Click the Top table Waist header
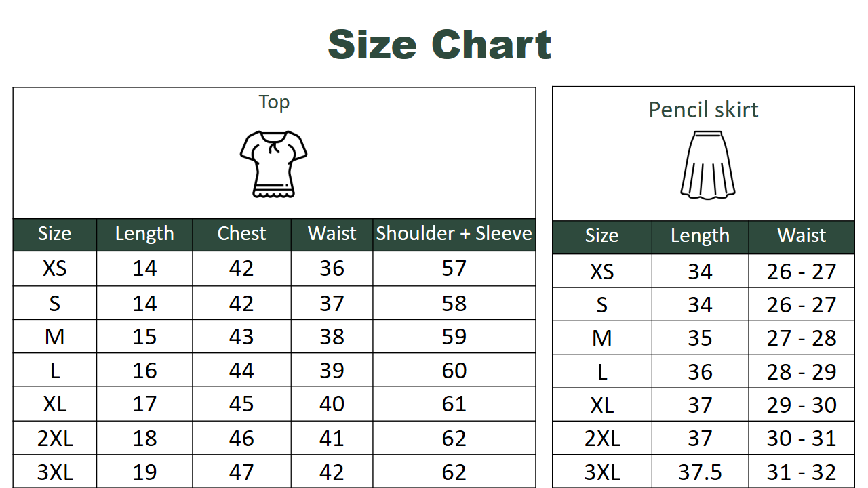 coord(332,234)
